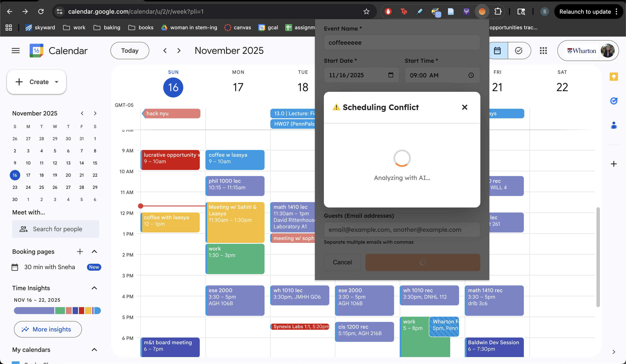Open the Google Calendar main menu hamburger
This screenshot has width=626, height=364.
16,51
